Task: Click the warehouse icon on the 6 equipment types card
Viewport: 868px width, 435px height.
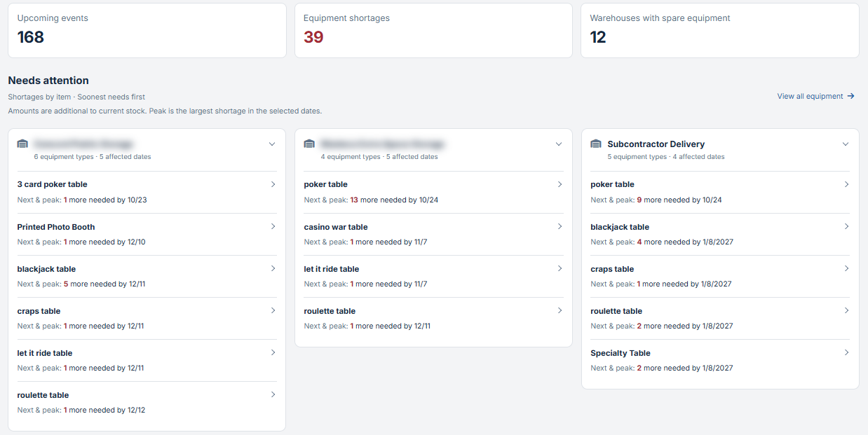Action: tap(22, 144)
